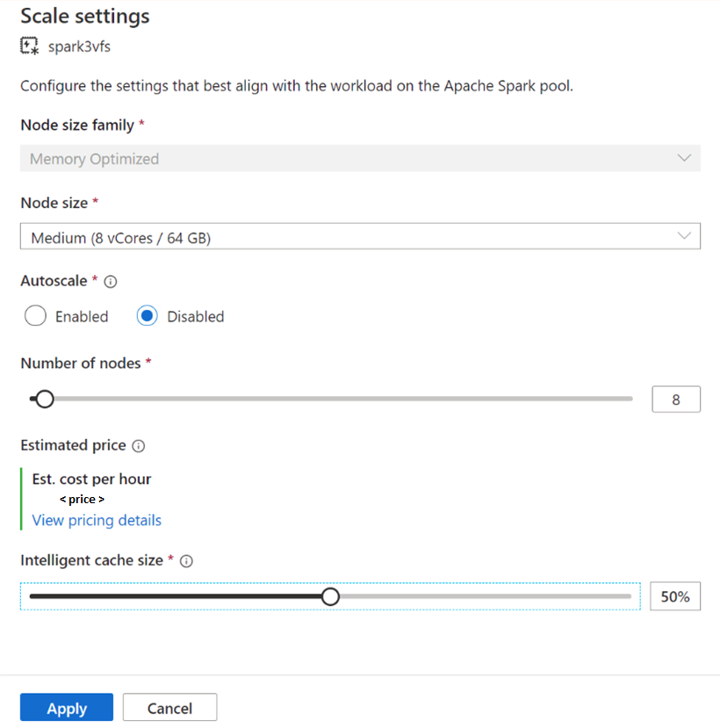Click the Intelligent cache size info icon
Screen dimensions: 720x728
pos(186,561)
